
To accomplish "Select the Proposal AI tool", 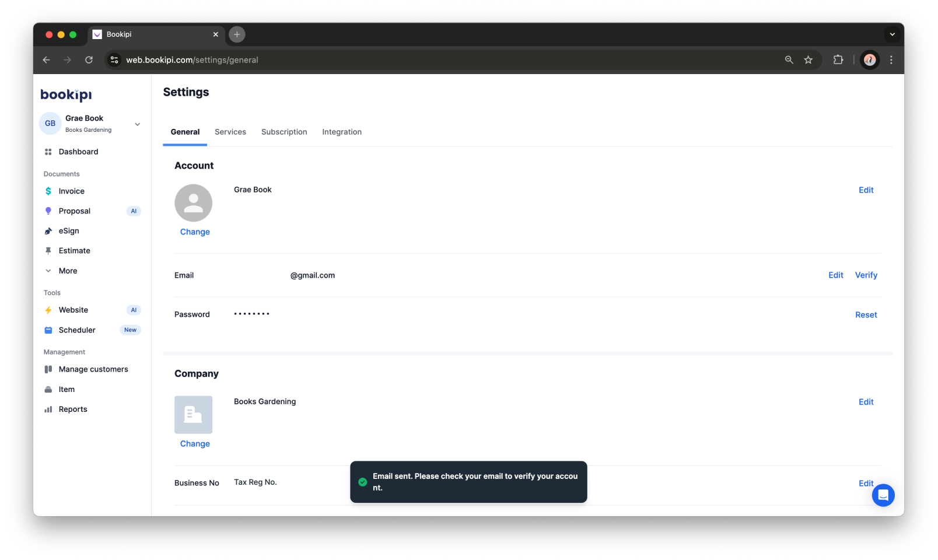I will [74, 211].
